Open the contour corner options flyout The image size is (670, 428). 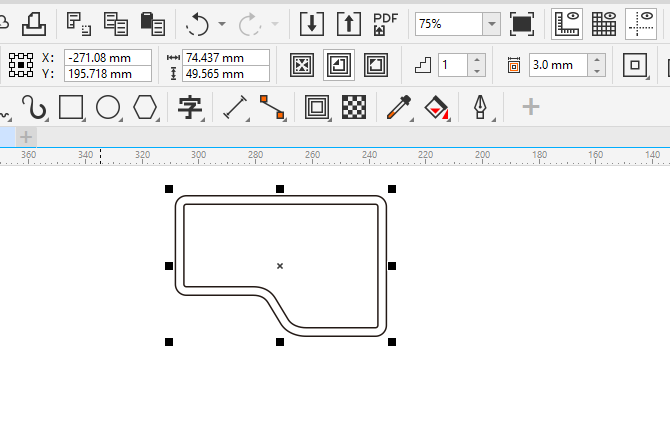tap(635, 65)
